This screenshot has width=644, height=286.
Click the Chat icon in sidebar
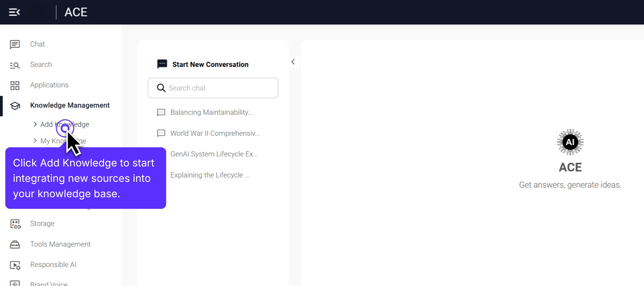(x=15, y=44)
